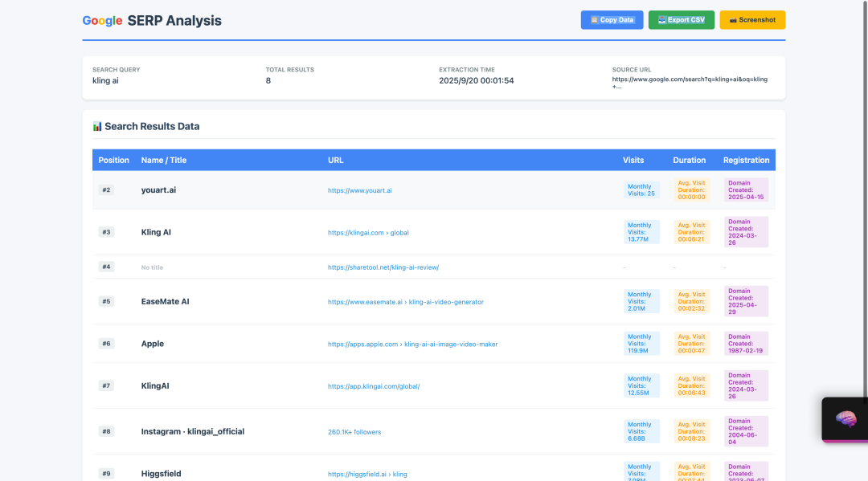This screenshot has width=868, height=481.
Task: Click the Monthly Visits: 25 badge
Action: point(641,190)
